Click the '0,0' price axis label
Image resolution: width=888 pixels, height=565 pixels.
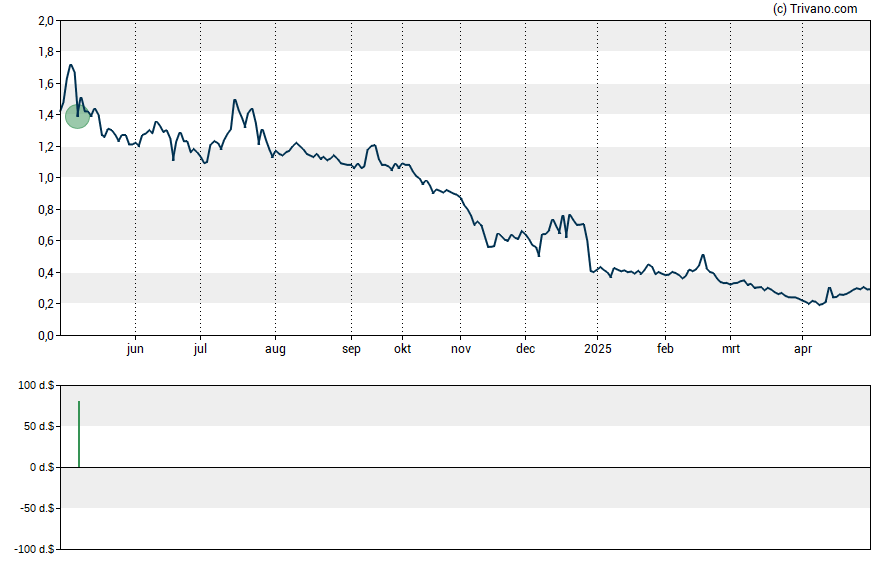pyautogui.click(x=46, y=336)
